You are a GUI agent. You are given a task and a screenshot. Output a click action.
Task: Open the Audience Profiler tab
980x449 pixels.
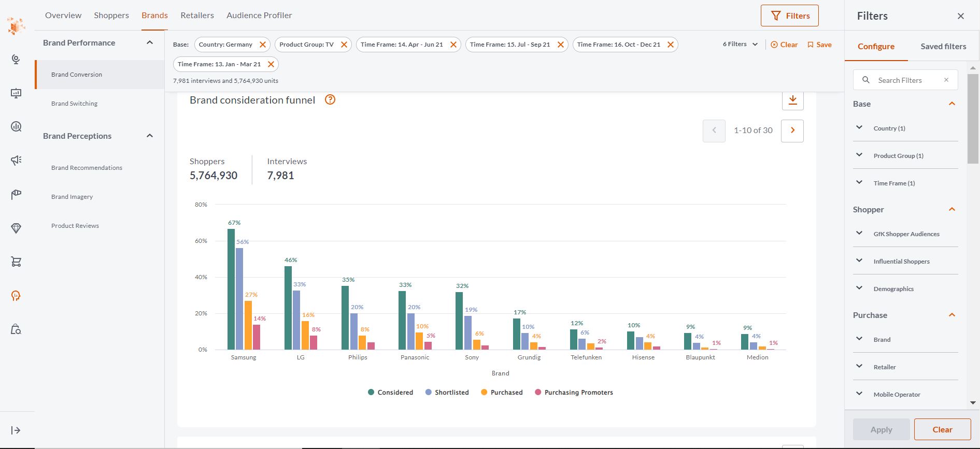(x=259, y=16)
